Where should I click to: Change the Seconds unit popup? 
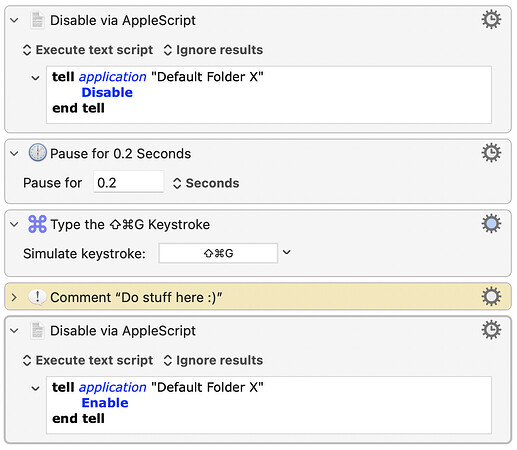coord(206,183)
